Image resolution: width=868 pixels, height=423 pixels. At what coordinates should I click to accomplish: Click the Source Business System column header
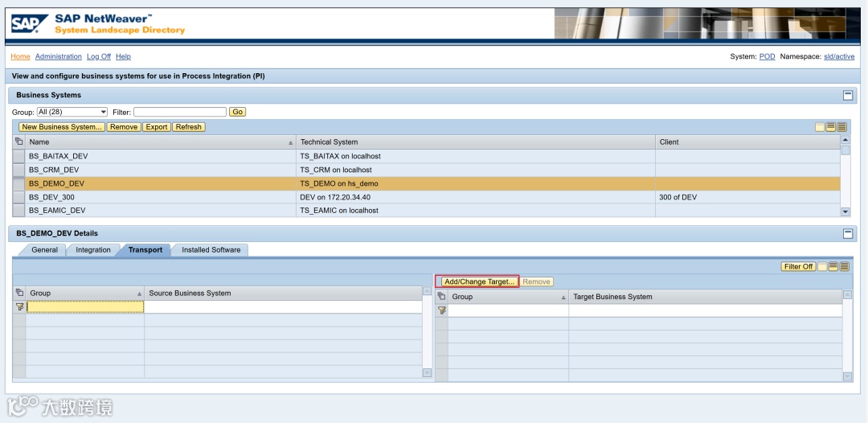click(x=284, y=294)
